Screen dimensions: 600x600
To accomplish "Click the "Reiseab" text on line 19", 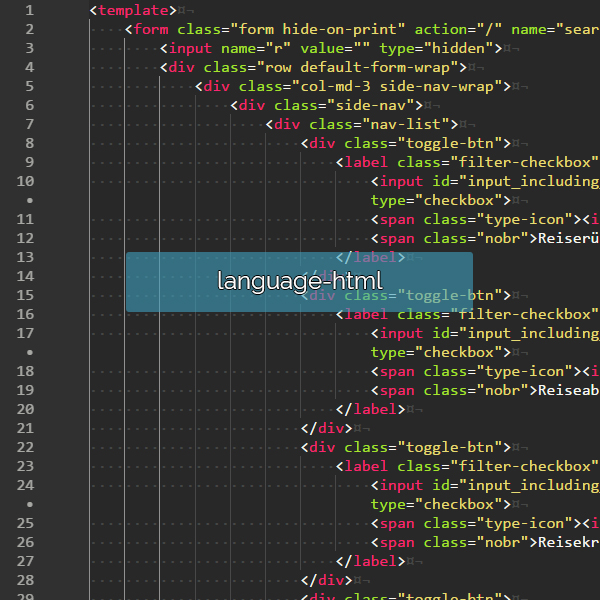I will point(569,390).
